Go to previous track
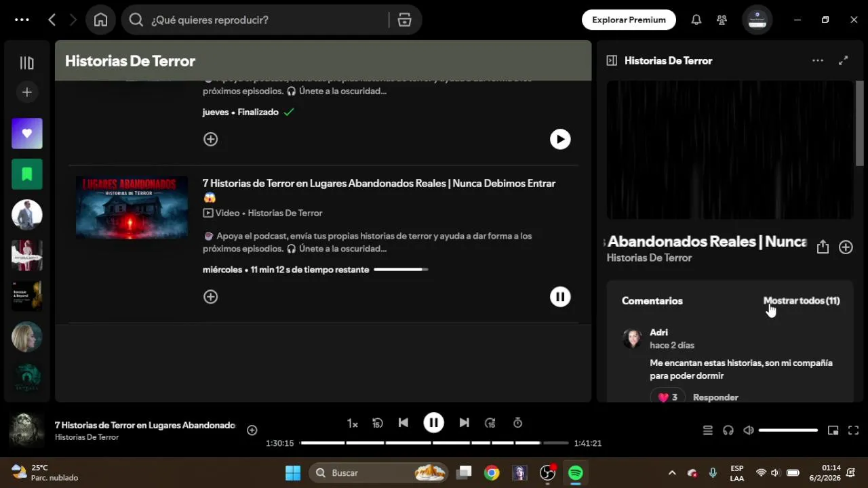The height and width of the screenshot is (488, 868). (x=403, y=422)
